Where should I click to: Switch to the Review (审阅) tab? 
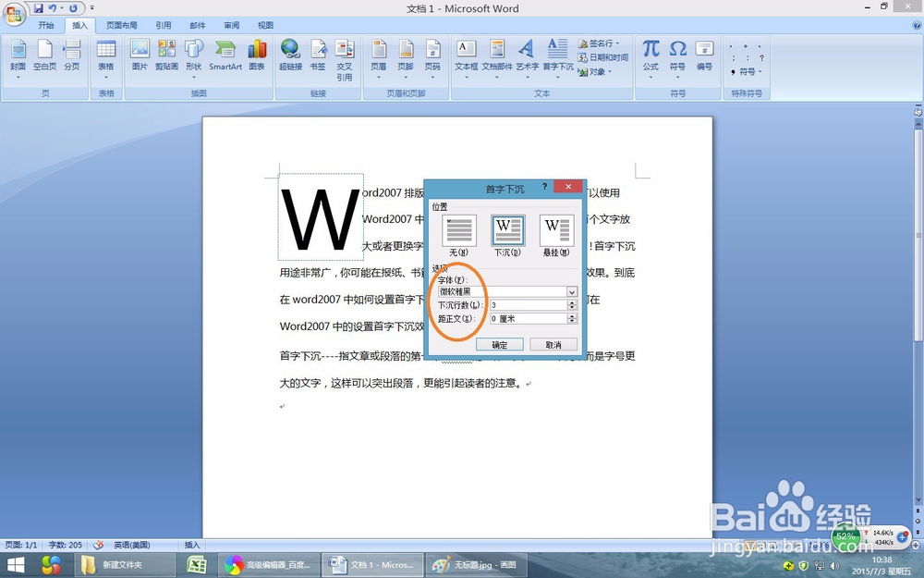[232, 25]
